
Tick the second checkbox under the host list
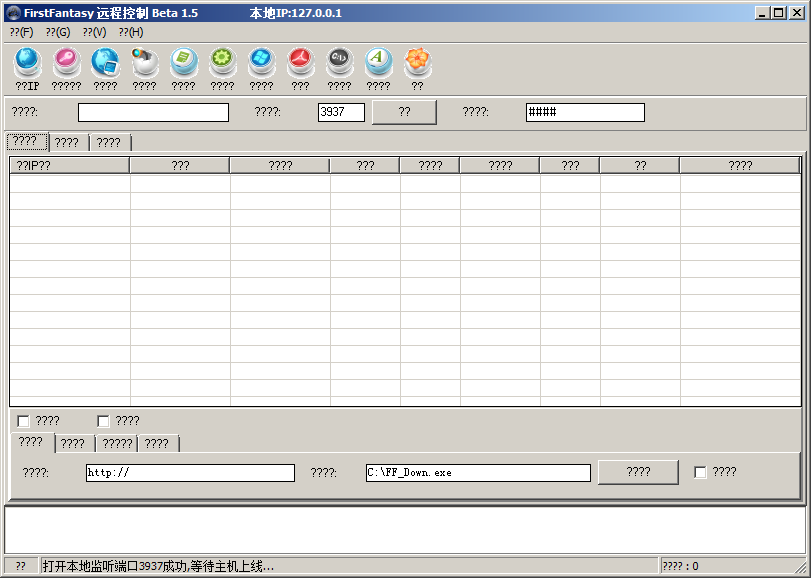(103, 421)
